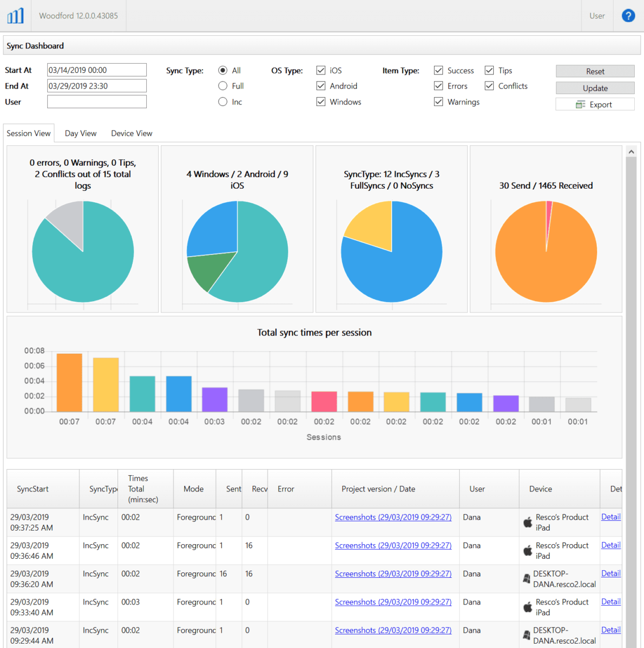Click the PC icon beside DESKTOP-DANA.resco2.local
644x648 pixels.
[x=527, y=578]
